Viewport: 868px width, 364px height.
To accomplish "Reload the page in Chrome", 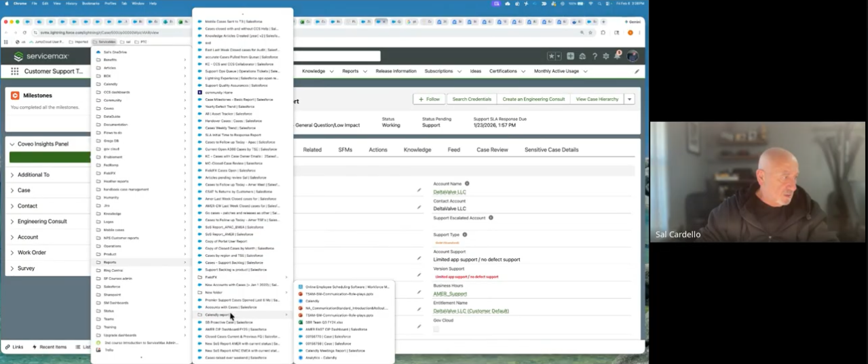I will pos(25,33).
